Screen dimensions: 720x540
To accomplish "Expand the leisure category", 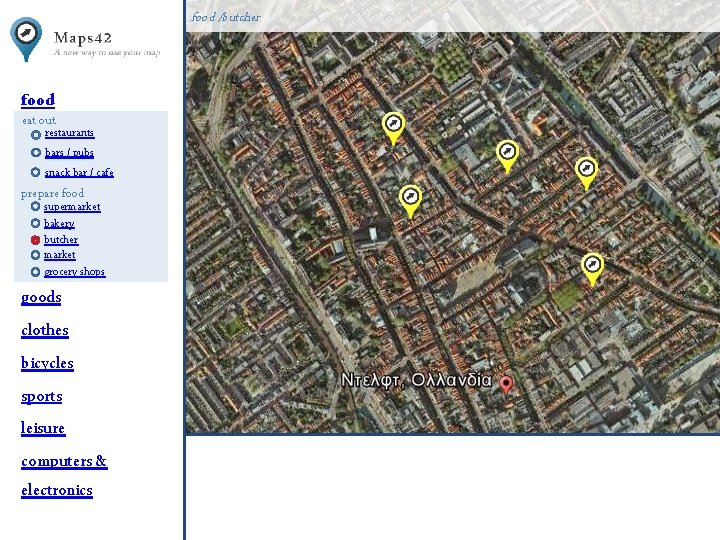I will click(x=43, y=428).
